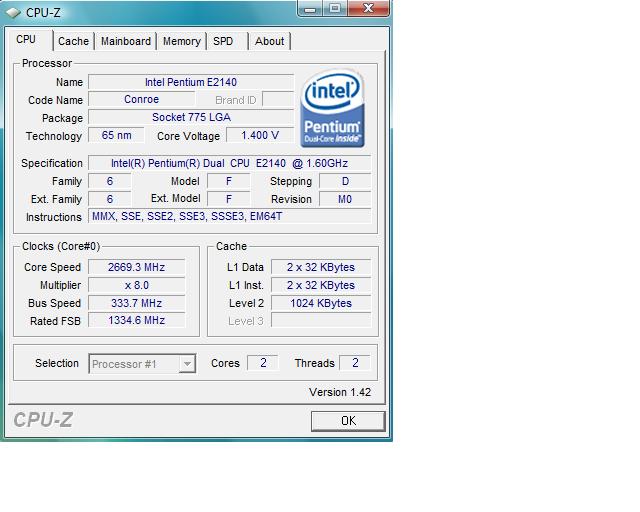Click the Ext. Model value 'F'
The image size is (640, 512).
point(229,199)
